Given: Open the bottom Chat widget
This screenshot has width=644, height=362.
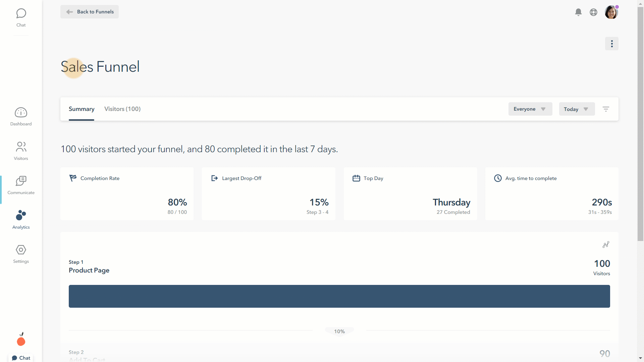Looking at the screenshot, I should click(21, 358).
